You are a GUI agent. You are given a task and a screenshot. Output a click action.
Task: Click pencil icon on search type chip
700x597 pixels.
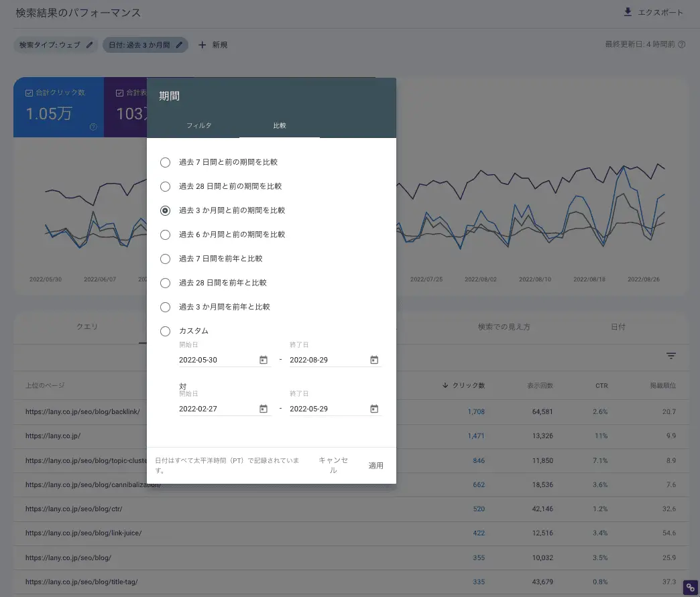[x=89, y=45]
